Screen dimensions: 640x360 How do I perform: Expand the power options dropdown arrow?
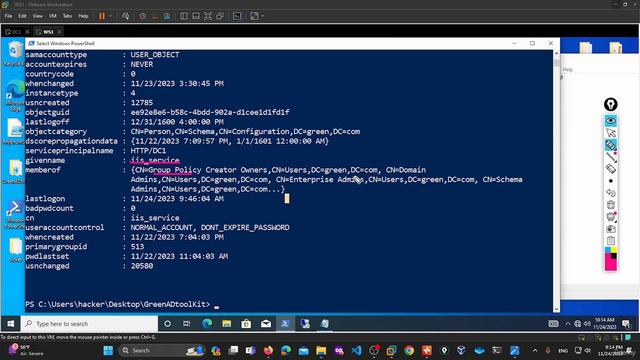pos(110,16)
